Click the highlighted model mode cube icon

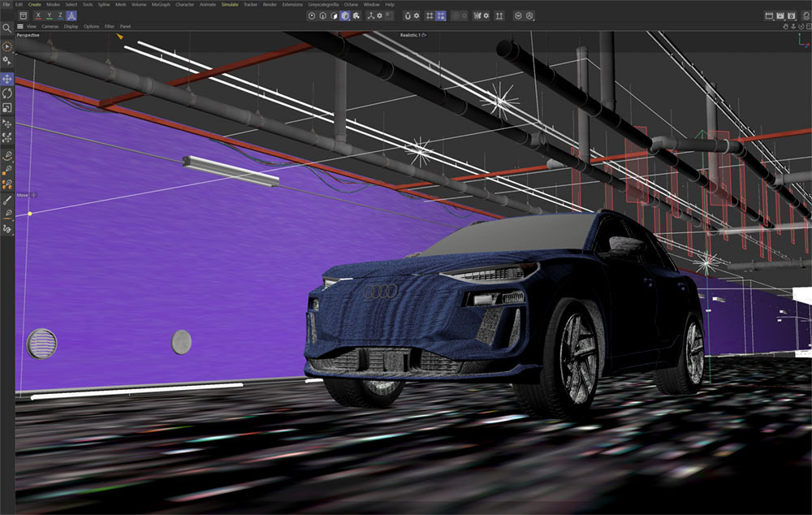point(345,16)
